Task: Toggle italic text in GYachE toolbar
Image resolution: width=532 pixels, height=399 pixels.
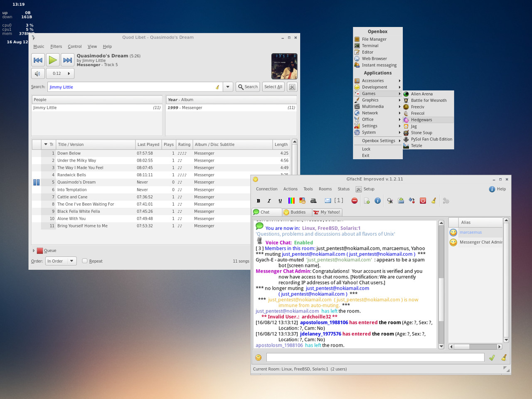Action: pyautogui.click(x=269, y=201)
